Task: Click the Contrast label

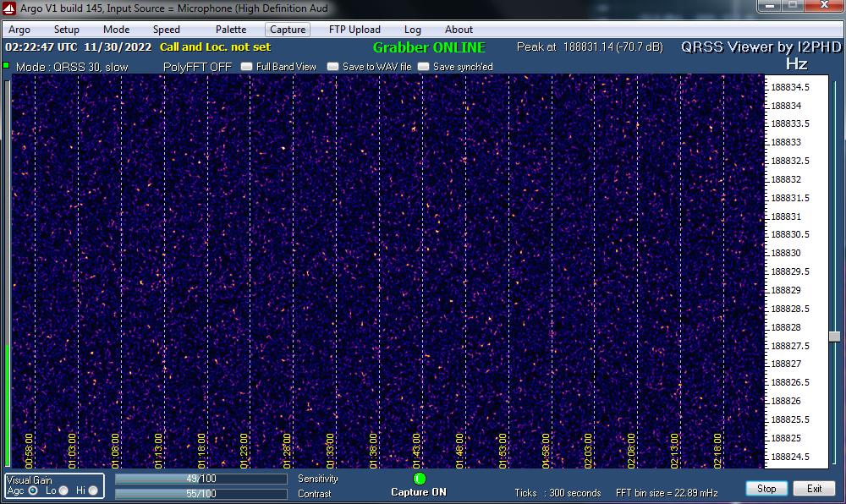Action: pyautogui.click(x=314, y=494)
